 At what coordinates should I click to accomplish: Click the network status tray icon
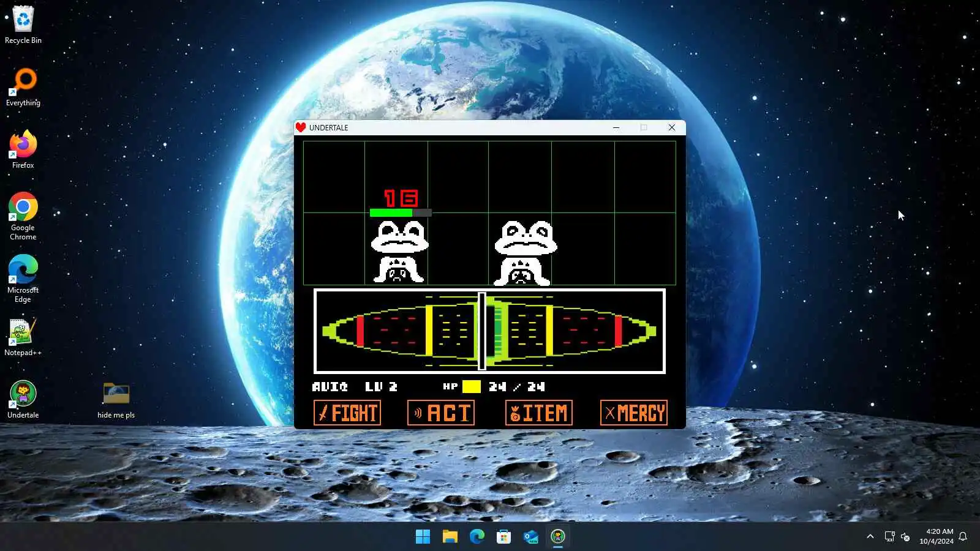coord(890,536)
